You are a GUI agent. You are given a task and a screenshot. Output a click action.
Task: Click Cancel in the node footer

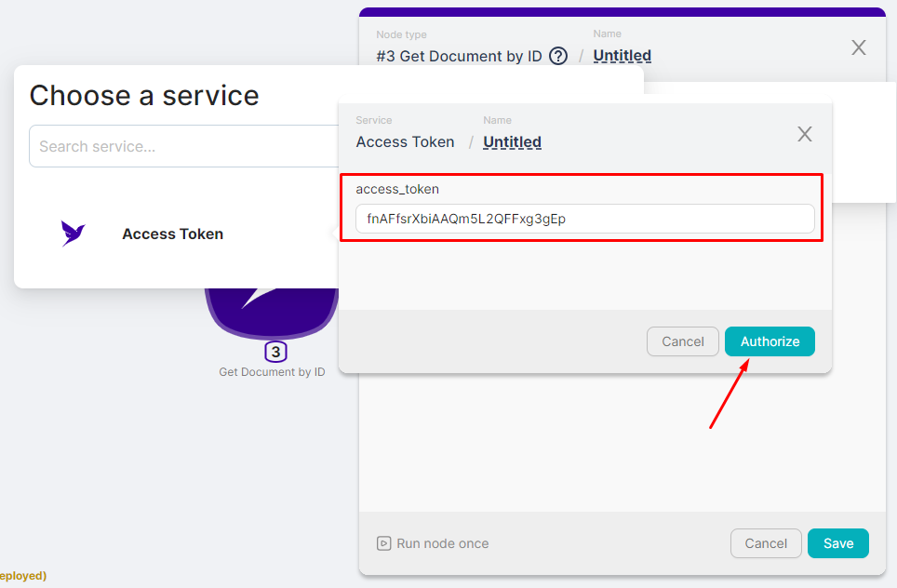click(x=766, y=543)
